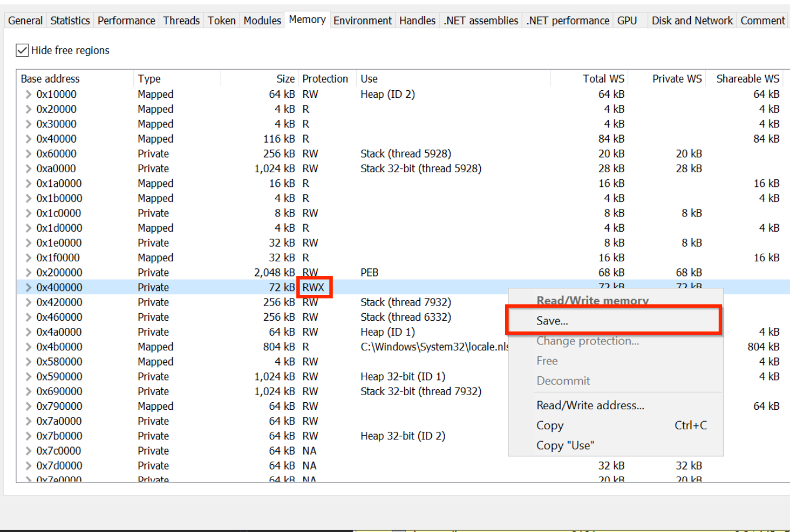Expand the 0xa0000 memory region
The image size is (790, 532).
[x=28, y=168]
